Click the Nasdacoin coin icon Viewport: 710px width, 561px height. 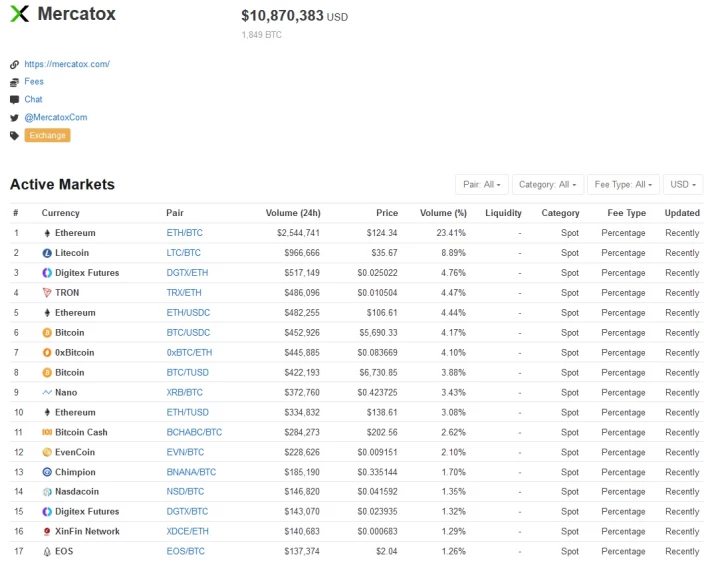[x=47, y=492]
